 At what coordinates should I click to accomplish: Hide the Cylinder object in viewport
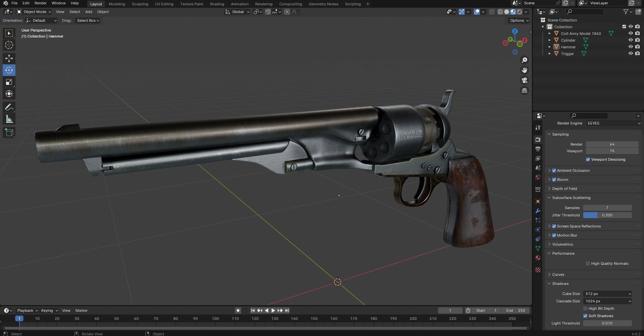click(631, 40)
